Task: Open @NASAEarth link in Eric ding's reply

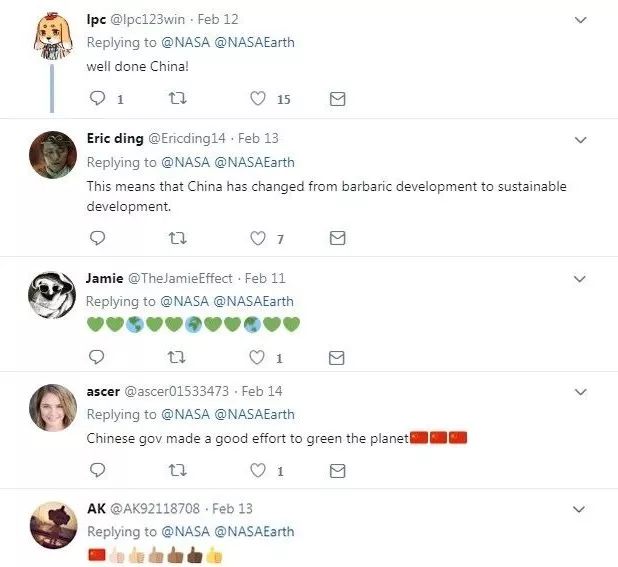Action: [254, 162]
